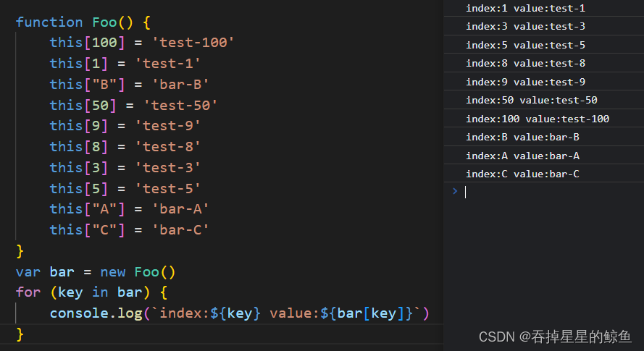Image resolution: width=644 pixels, height=351 pixels.
Task: Click code line this[100] = 'test-100'
Action: click(142, 42)
